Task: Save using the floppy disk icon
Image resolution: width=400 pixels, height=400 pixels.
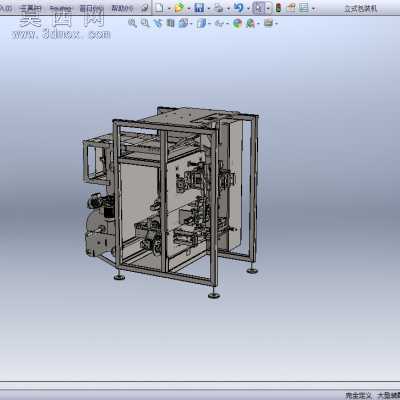Action: click(x=199, y=7)
